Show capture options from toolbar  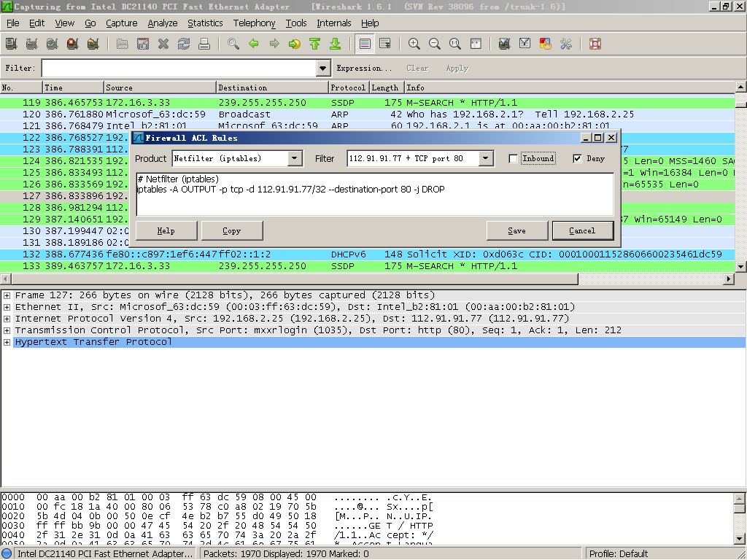[x=31, y=44]
